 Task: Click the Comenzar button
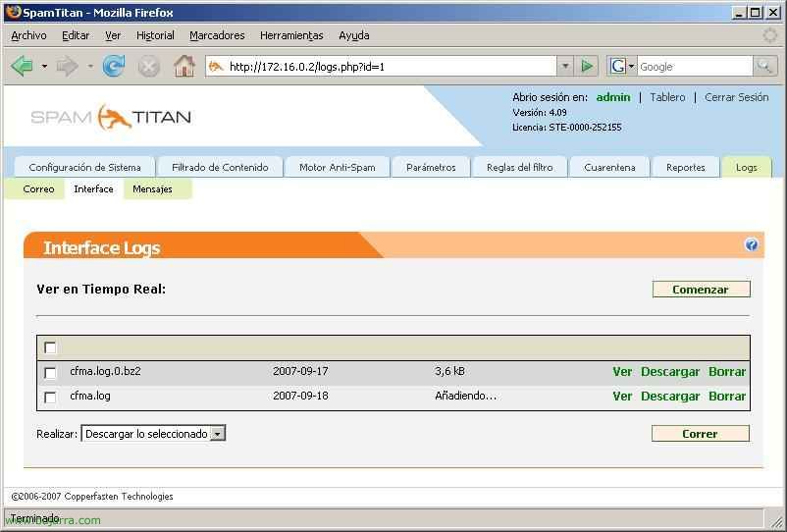(701, 290)
